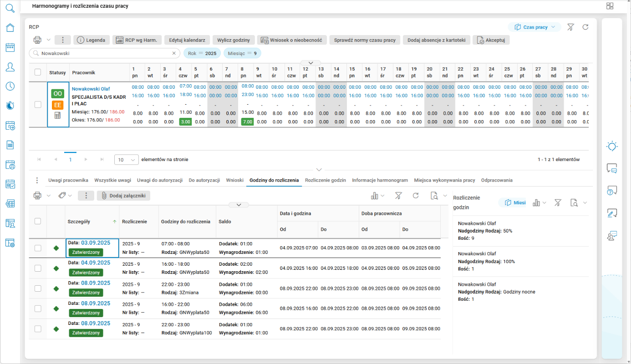This screenshot has height=364, width=631.
Task: Open the employees person icon in sidebar
Action: 10,67
